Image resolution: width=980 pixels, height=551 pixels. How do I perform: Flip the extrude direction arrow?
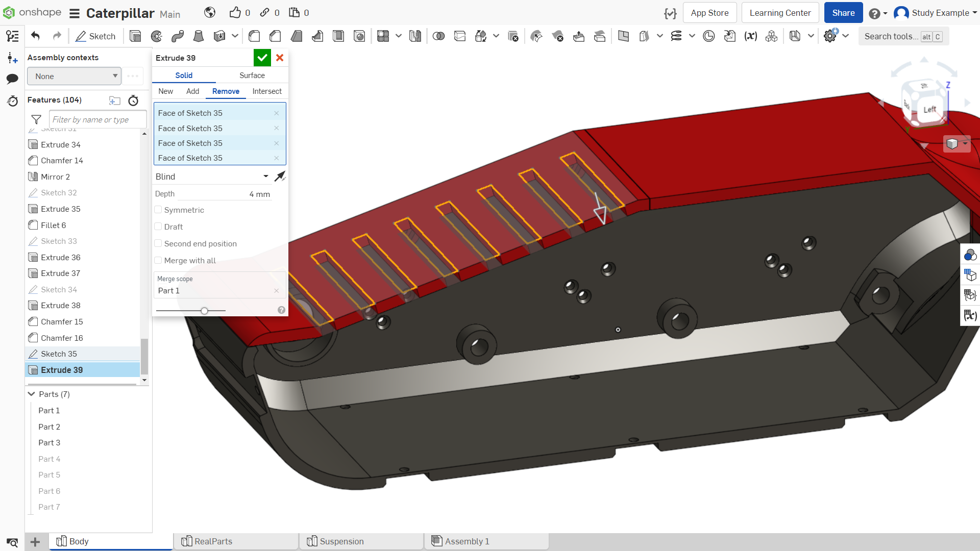(x=280, y=177)
